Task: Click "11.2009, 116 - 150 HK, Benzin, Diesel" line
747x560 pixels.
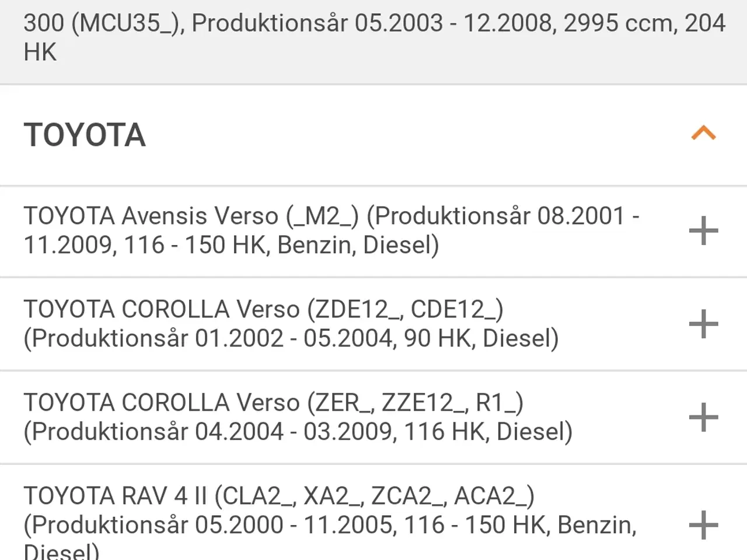Action: (x=231, y=245)
